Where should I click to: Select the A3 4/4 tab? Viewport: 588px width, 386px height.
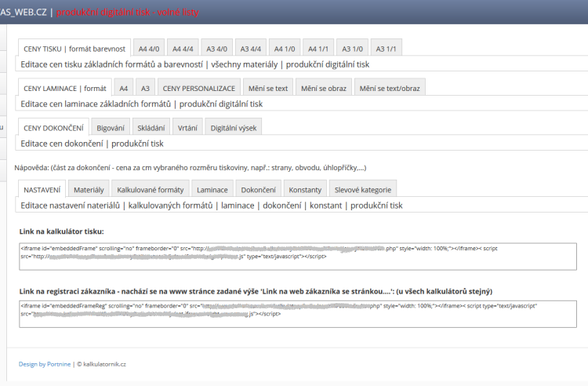pos(251,49)
